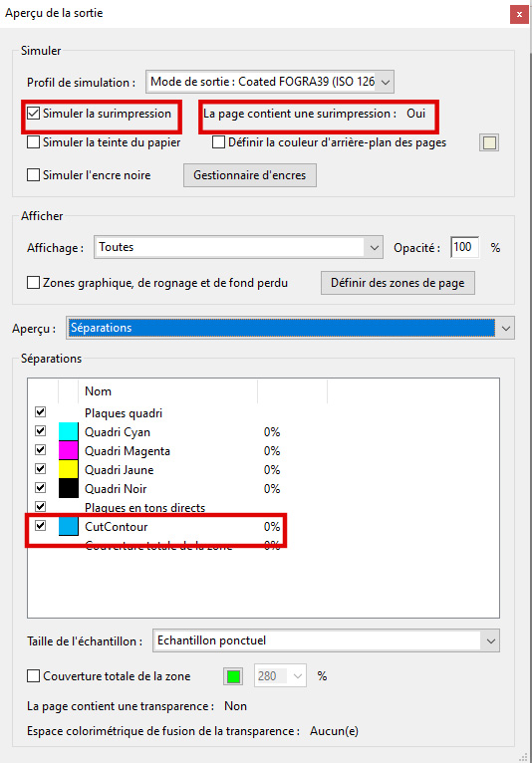Toggle Plaques quadri visibility checkbox
Screen dimensions: 532x763
click(41, 412)
